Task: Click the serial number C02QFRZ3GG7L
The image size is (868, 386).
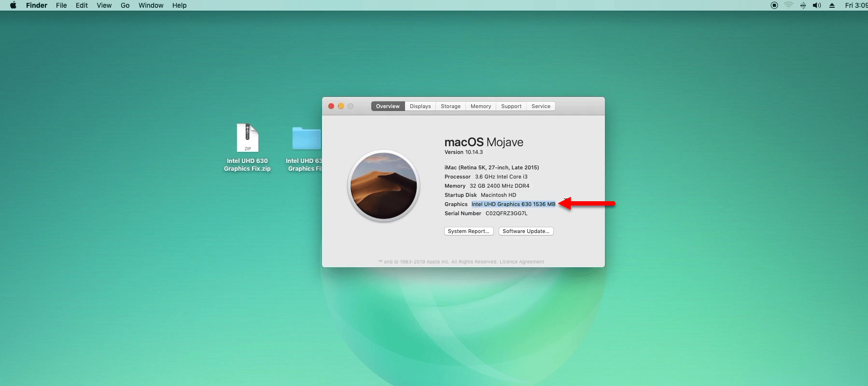Action: coord(506,214)
